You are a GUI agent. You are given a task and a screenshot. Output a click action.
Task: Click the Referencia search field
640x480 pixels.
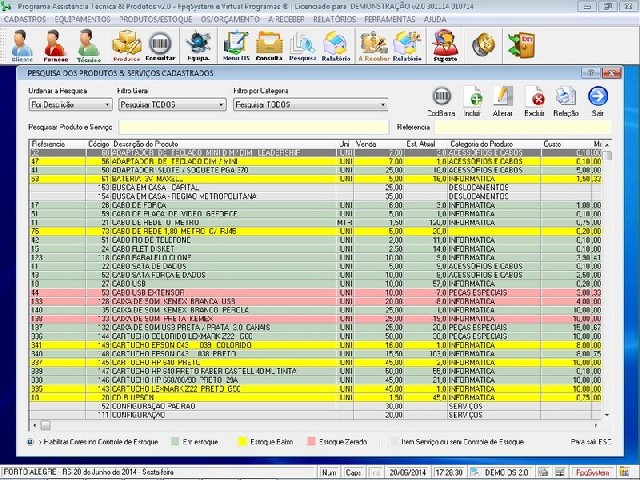523,127
